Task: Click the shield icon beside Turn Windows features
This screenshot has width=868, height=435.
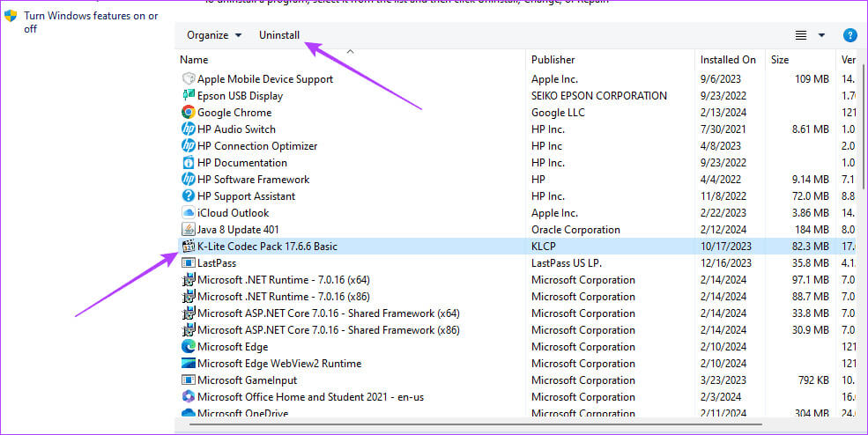Action: click(11, 16)
